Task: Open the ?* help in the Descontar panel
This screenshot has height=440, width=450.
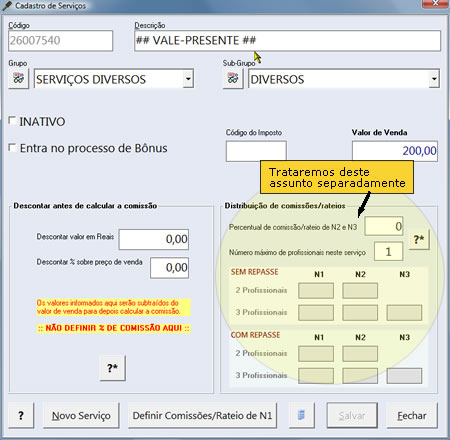Action: tap(113, 368)
